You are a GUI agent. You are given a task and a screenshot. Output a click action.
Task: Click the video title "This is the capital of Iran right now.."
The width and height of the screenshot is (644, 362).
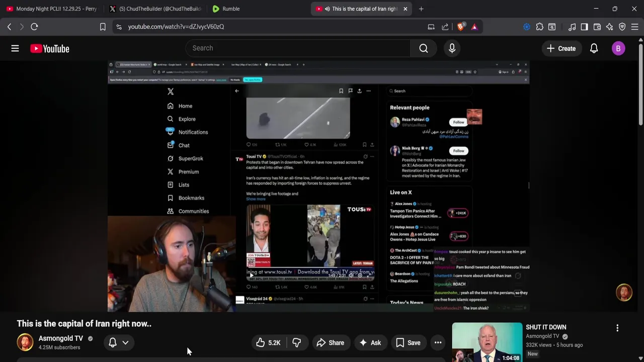[84, 324]
